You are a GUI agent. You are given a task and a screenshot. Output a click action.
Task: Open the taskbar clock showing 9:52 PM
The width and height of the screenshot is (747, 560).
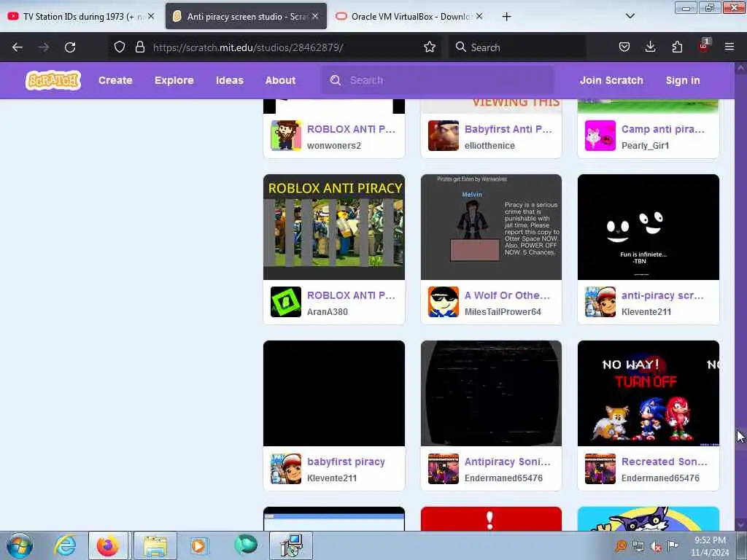click(x=710, y=546)
